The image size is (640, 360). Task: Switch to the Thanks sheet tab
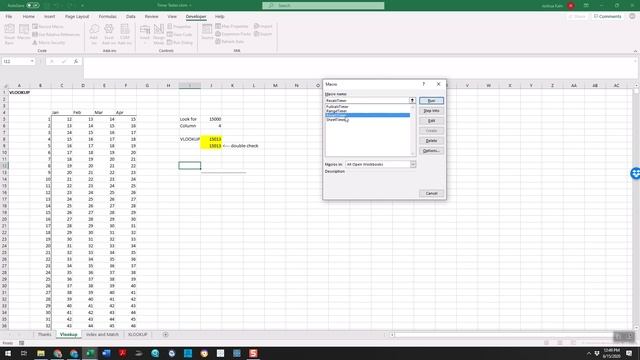44,335
